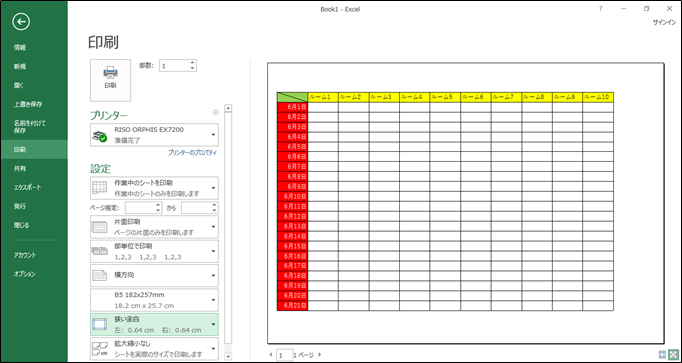Open the 片面印刷 duplex dropdown
Image resolution: width=682 pixels, height=363 pixels.
click(154, 226)
